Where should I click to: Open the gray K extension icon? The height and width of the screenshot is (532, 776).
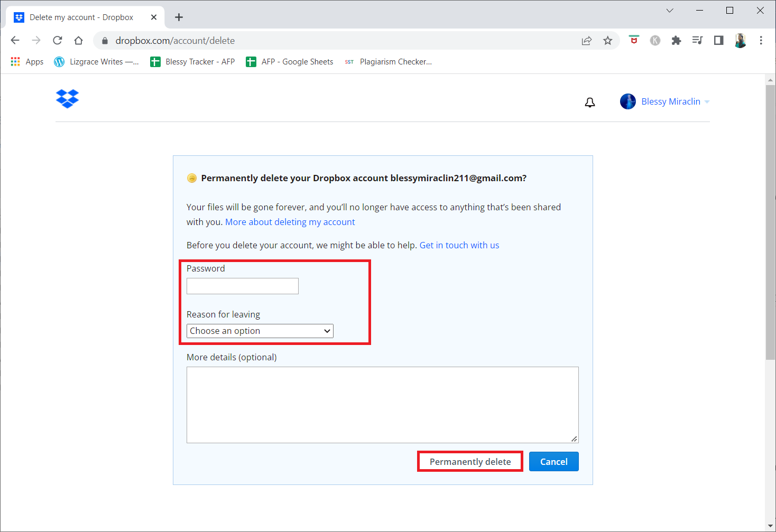click(655, 41)
